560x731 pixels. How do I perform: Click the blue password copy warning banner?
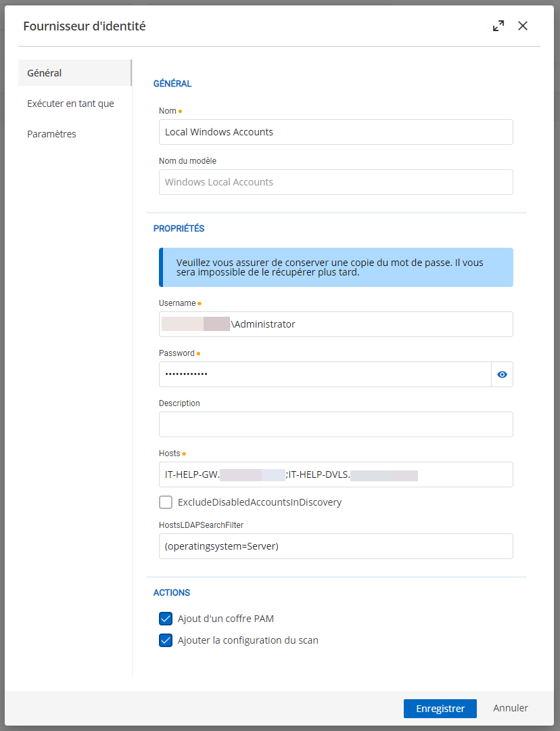pos(335,267)
